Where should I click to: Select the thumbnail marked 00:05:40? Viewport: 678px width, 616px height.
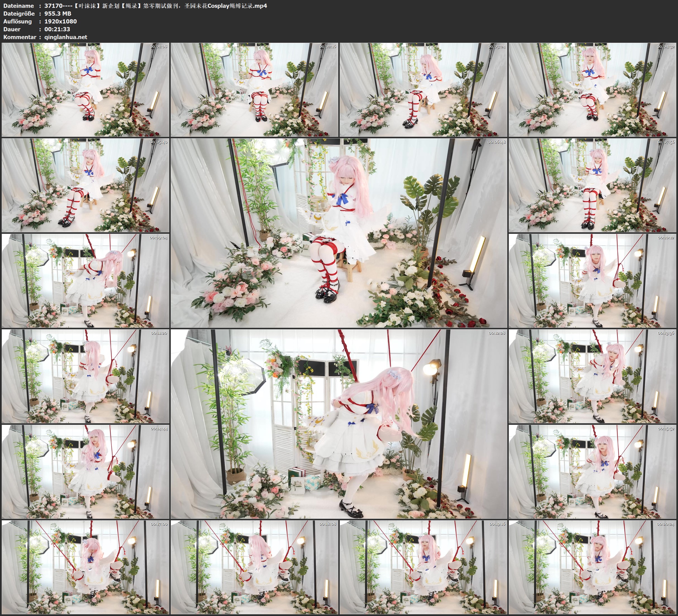(x=85, y=185)
